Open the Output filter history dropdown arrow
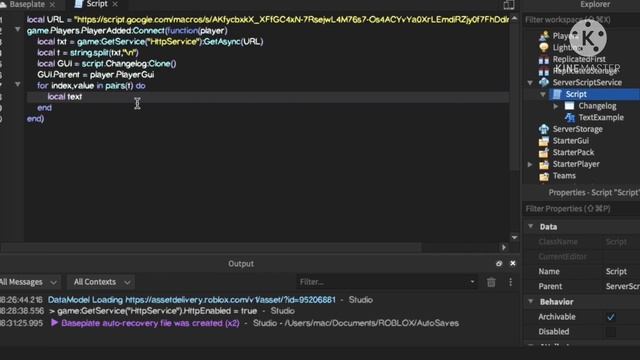The height and width of the screenshot is (360, 640). (472, 282)
